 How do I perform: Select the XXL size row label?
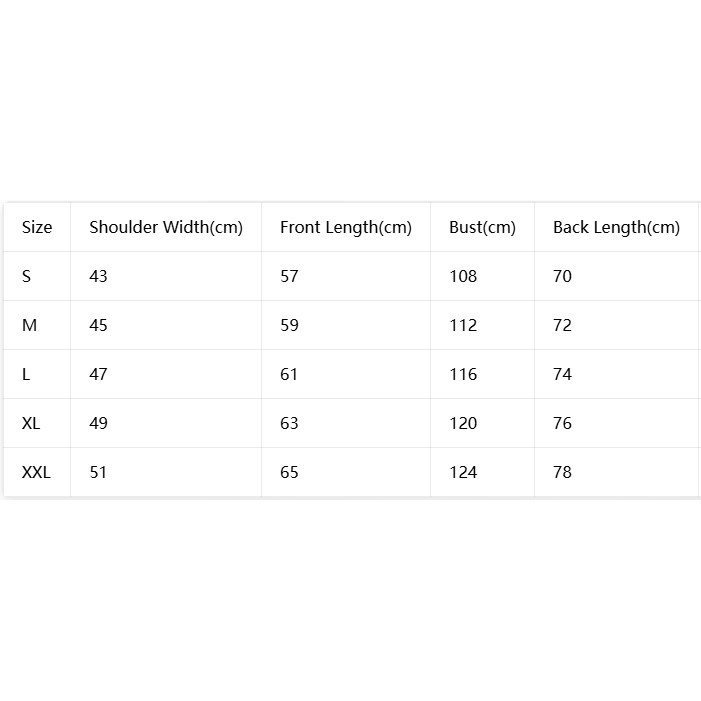coord(36,472)
